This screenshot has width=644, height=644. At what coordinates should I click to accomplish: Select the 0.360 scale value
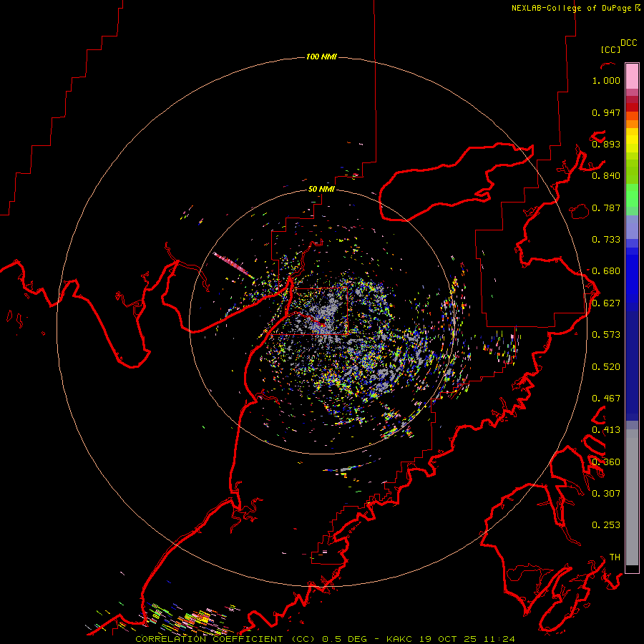(x=606, y=462)
